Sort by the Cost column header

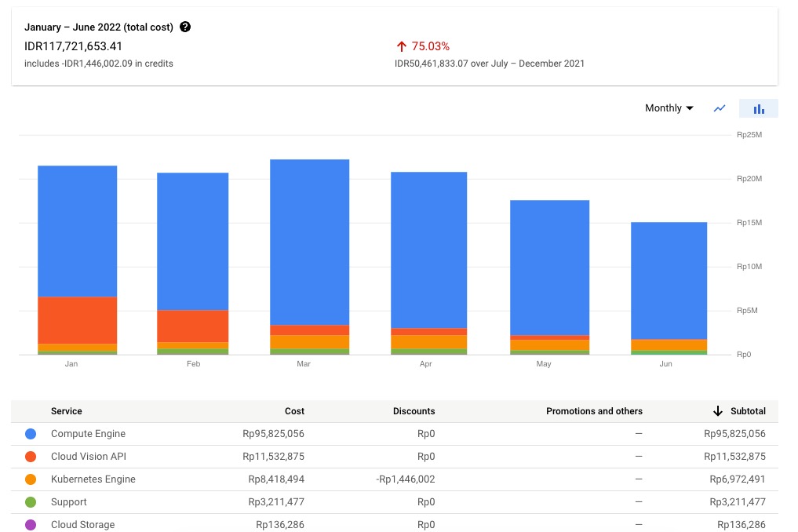coord(294,411)
